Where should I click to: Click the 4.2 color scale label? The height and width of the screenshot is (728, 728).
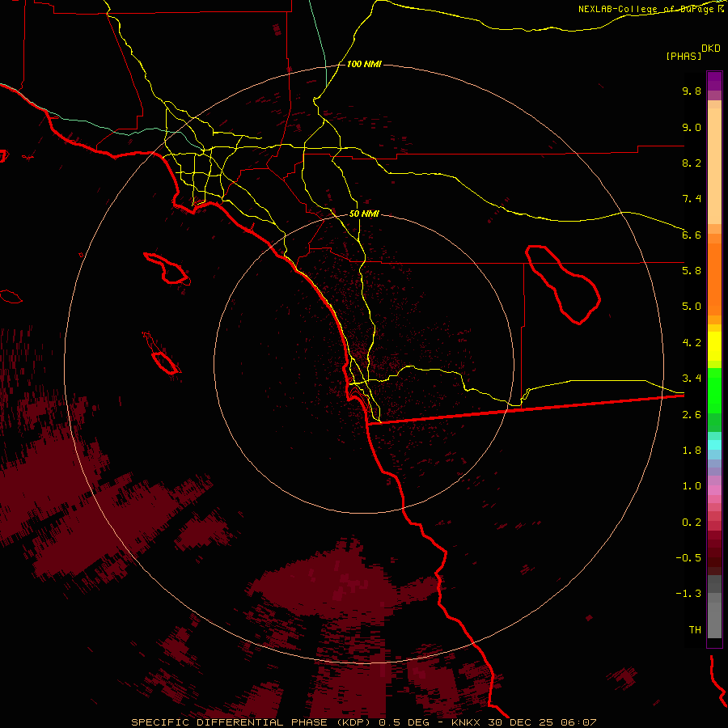[x=692, y=343]
